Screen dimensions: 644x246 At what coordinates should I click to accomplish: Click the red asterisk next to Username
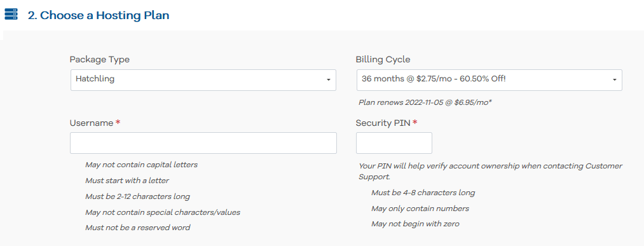point(118,123)
